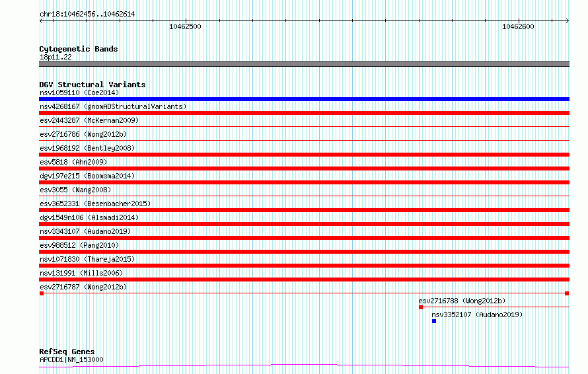Open variant label esv3652331 (Besenbacher2015)
This screenshot has height=374, width=588.
pyautogui.click(x=95, y=204)
